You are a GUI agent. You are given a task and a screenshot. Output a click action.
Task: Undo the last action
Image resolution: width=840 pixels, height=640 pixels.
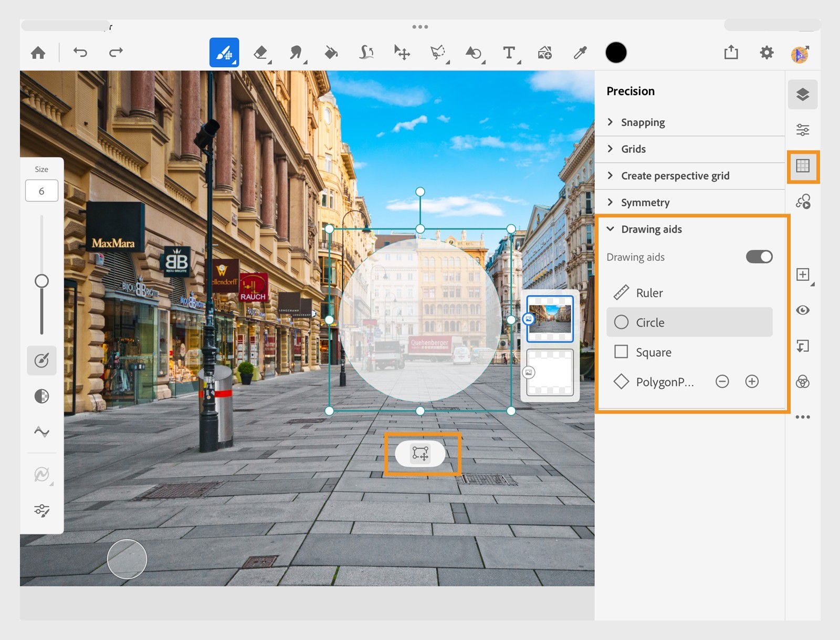80,52
